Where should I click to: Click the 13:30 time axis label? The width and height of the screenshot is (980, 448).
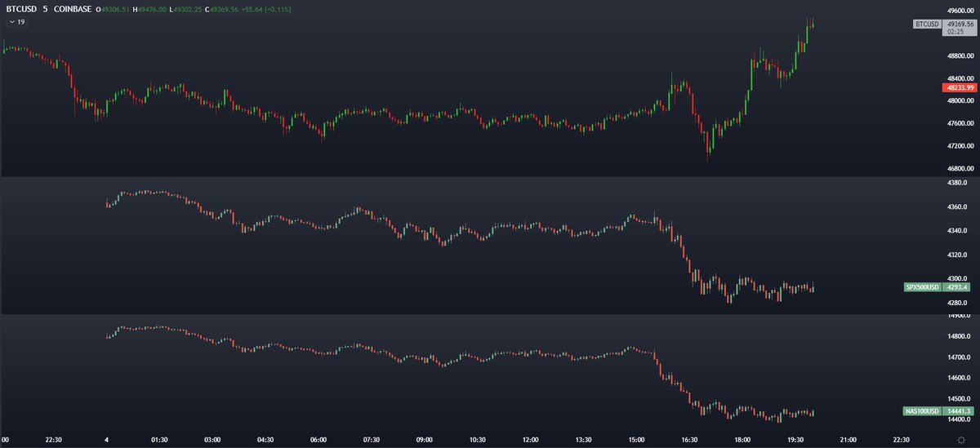pyautogui.click(x=584, y=439)
